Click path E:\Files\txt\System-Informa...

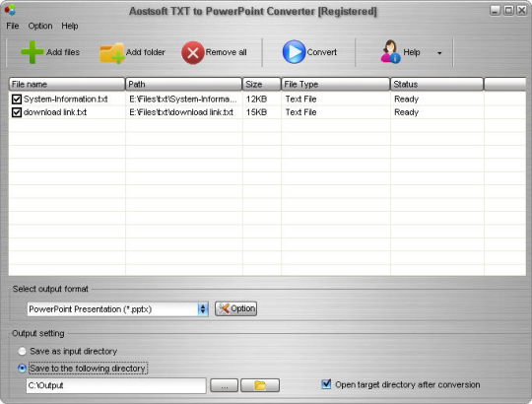[183, 100]
